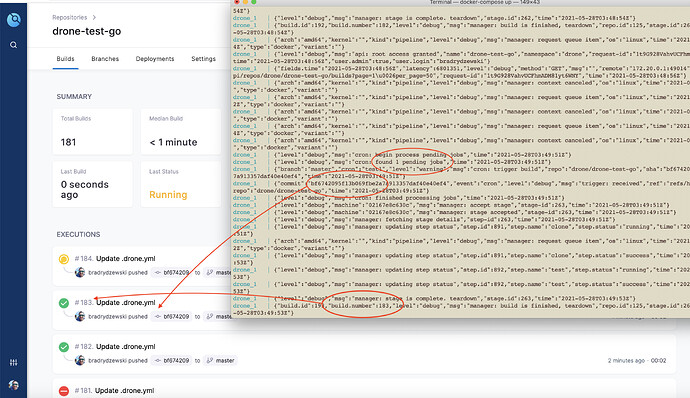The image size is (690, 398).
Task: Click the EXECUTIONS section heading
Action: pyautogui.click(x=78, y=234)
